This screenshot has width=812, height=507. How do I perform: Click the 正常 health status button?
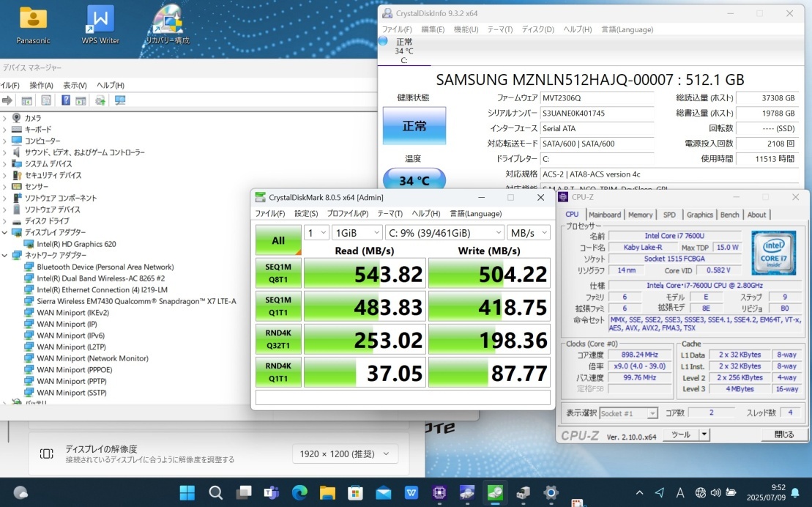(414, 125)
